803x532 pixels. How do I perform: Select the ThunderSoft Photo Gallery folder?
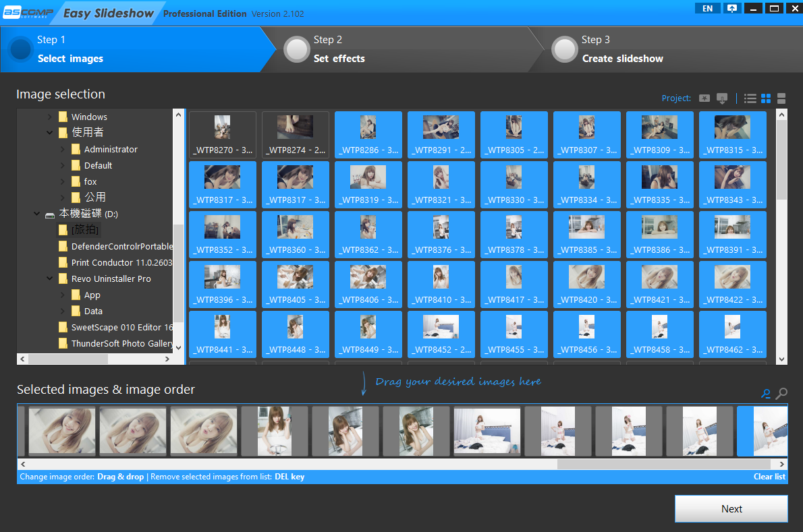coord(121,343)
